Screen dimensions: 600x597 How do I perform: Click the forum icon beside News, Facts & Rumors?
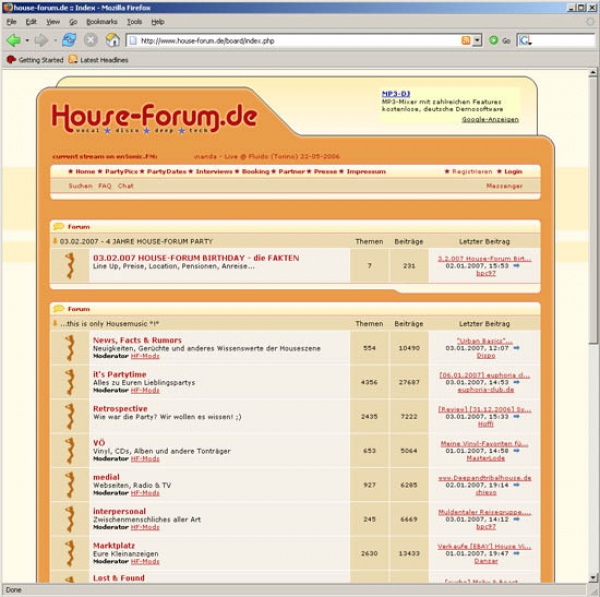pyautogui.click(x=70, y=348)
